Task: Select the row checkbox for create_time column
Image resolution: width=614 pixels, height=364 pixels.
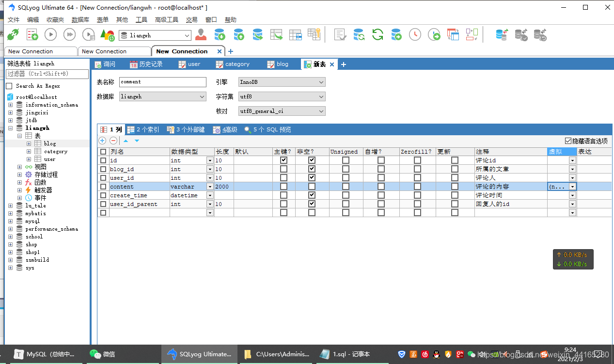Action: pos(103,195)
